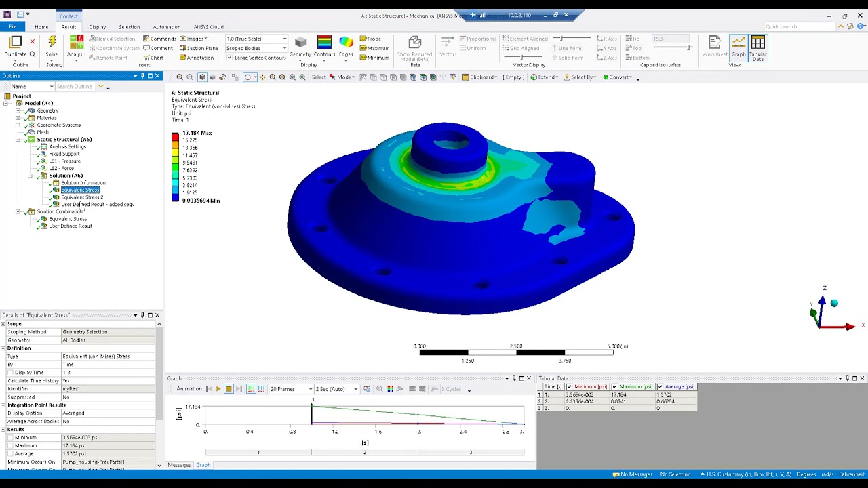
Task: Click step 2 segment in the graph timeline
Action: click(x=364, y=453)
